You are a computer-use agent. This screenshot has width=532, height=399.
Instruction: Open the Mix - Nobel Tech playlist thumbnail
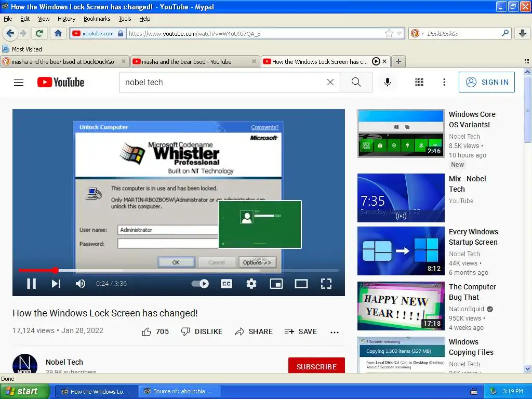coord(401,198)
